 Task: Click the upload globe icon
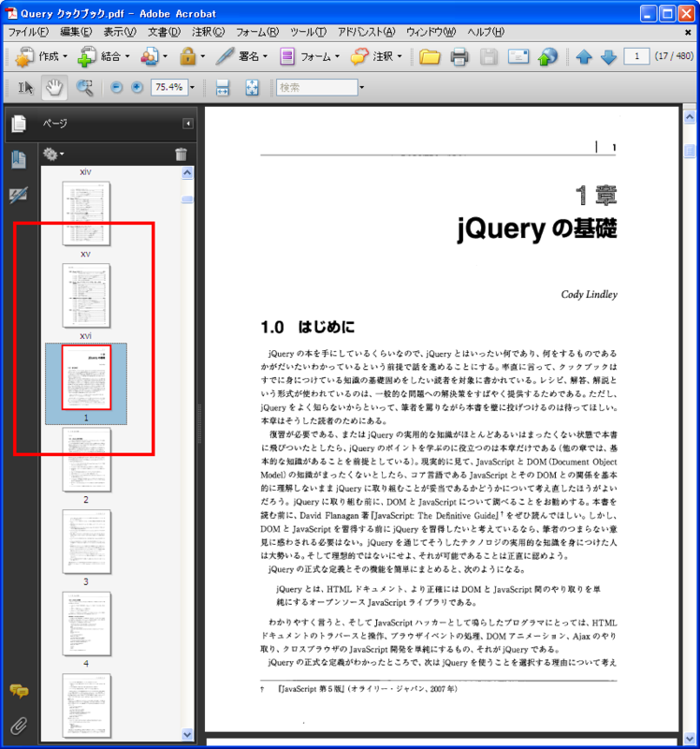547,57
